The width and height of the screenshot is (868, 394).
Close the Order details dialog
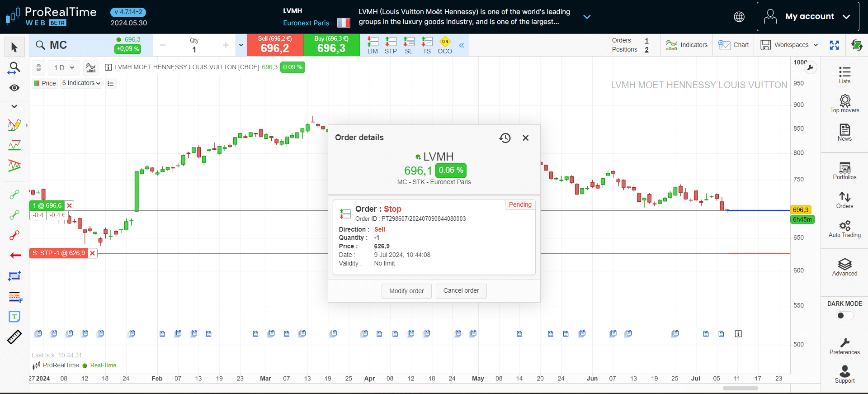(x=525, y=138)
